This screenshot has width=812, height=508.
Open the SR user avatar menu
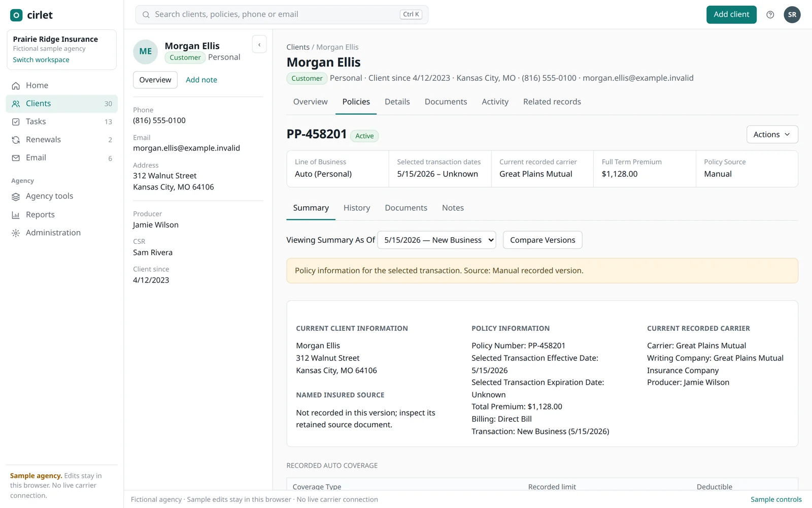(792, 15)
